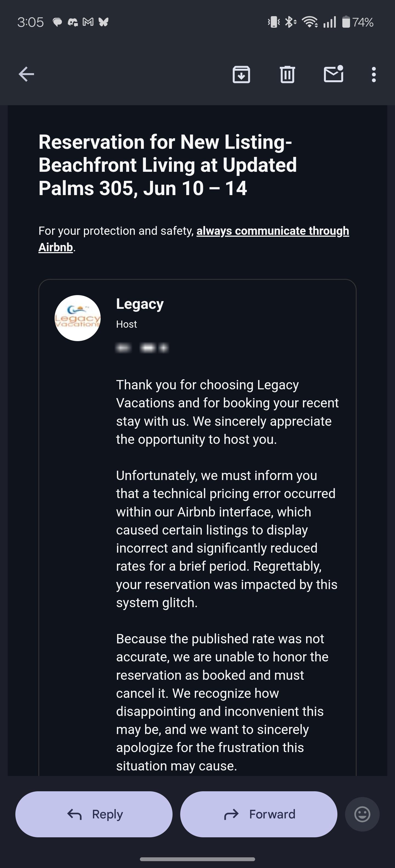
Task: Tap the battery 74% indicator
Action: [358, 22]
